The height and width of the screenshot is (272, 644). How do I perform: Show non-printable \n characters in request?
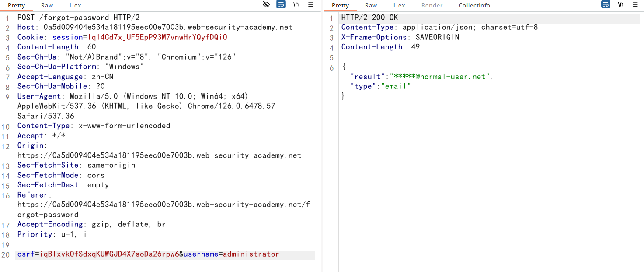point(296,4)
